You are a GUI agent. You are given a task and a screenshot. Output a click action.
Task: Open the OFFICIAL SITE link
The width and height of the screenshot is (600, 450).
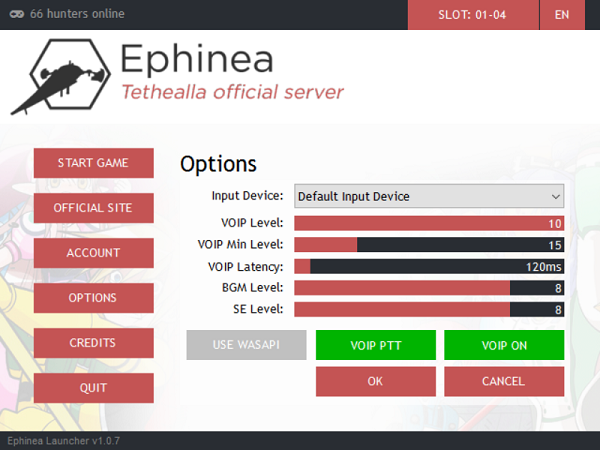tap(94, 208)
